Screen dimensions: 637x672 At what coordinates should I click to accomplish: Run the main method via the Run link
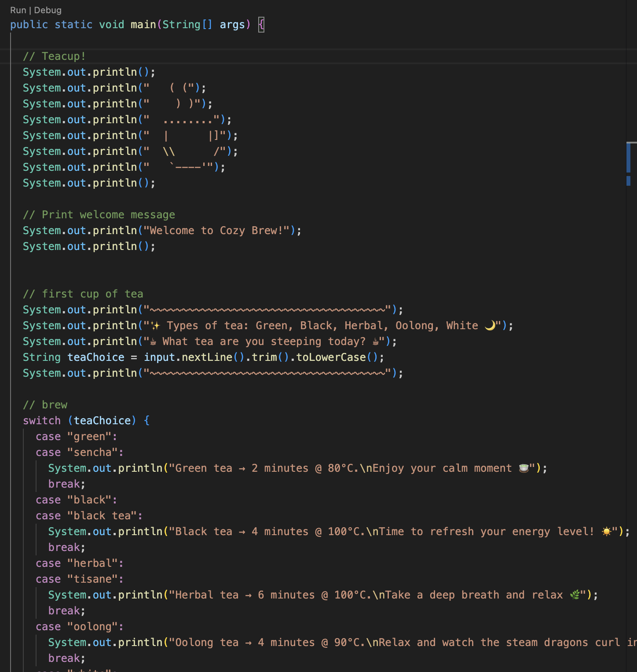click(x=18, y=10)
